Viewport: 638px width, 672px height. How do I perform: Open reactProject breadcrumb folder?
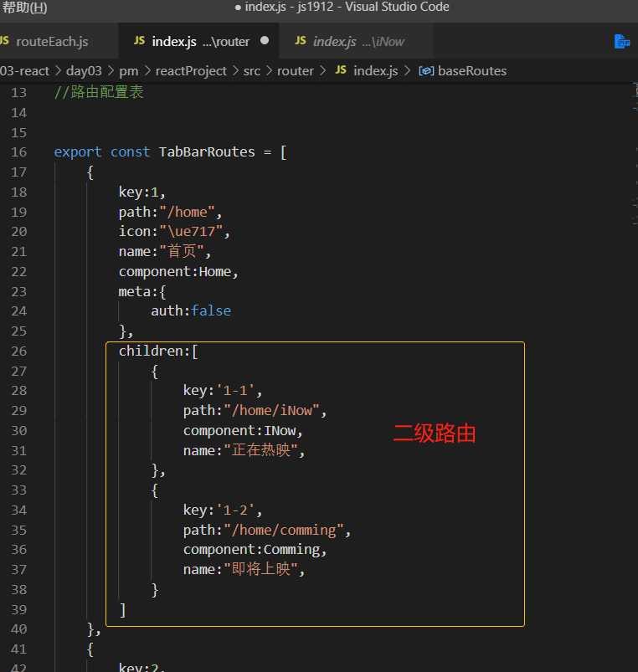[x=191, y=70]
